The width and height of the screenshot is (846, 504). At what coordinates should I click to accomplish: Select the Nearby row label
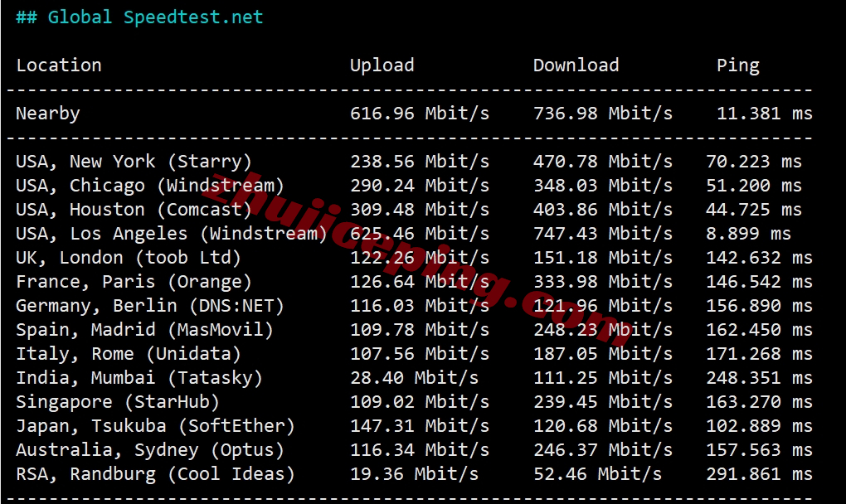(48, 114)
